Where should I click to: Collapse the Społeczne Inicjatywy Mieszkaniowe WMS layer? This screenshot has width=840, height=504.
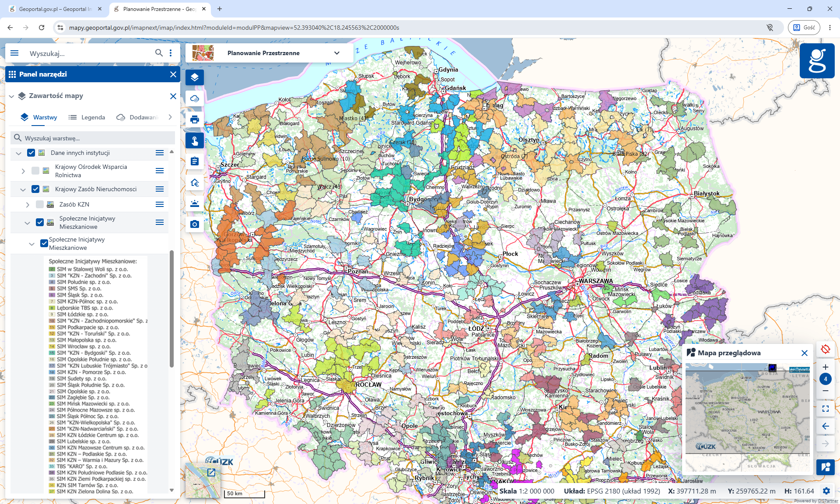28,223
